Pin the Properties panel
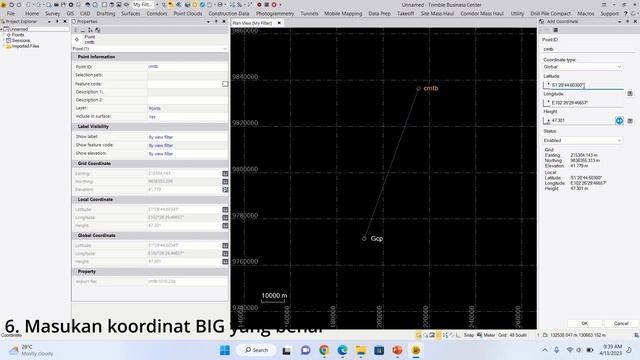 [216, 22]
